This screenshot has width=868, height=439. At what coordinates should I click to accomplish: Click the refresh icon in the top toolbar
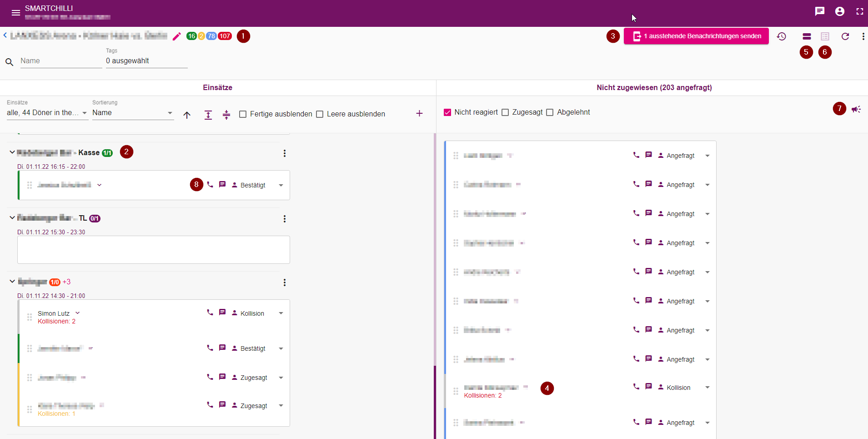click(x=845, y=36)
